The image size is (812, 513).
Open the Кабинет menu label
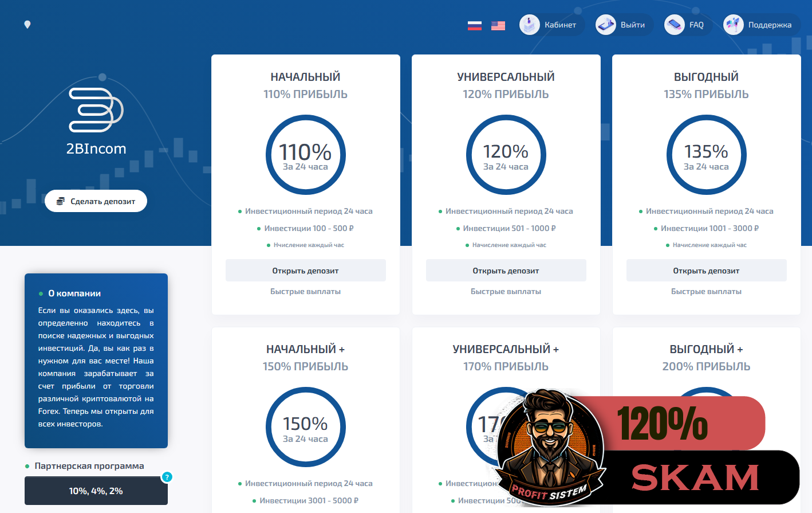point(560,25)
